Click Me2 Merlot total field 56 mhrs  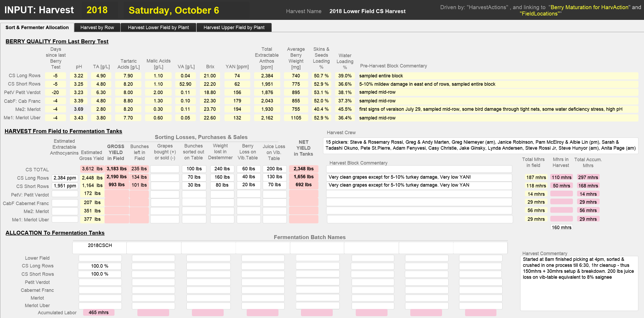536,210
